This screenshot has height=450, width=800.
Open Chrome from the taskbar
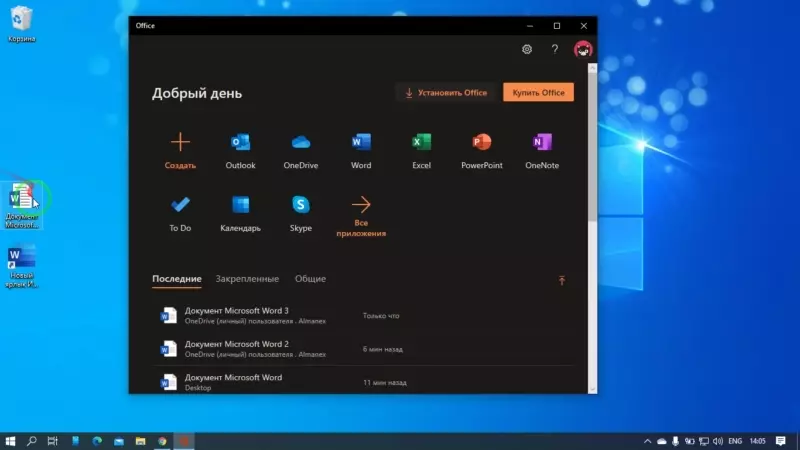162,441
